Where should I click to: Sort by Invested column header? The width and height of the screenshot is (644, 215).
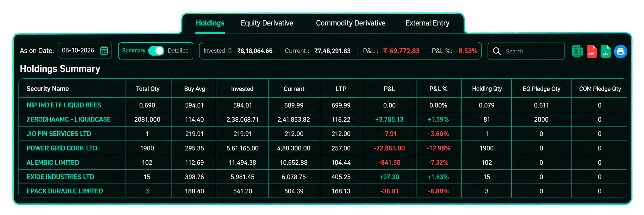pos(242,89)
